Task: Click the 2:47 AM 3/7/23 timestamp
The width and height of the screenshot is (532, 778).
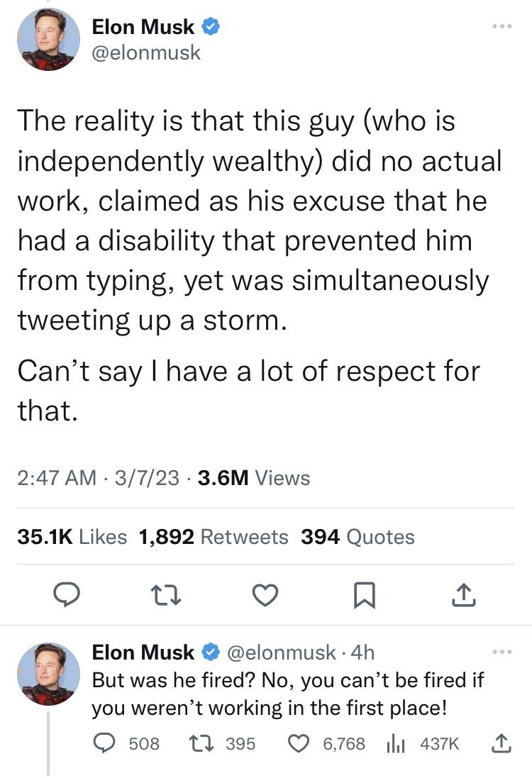Action: [98, 477]
